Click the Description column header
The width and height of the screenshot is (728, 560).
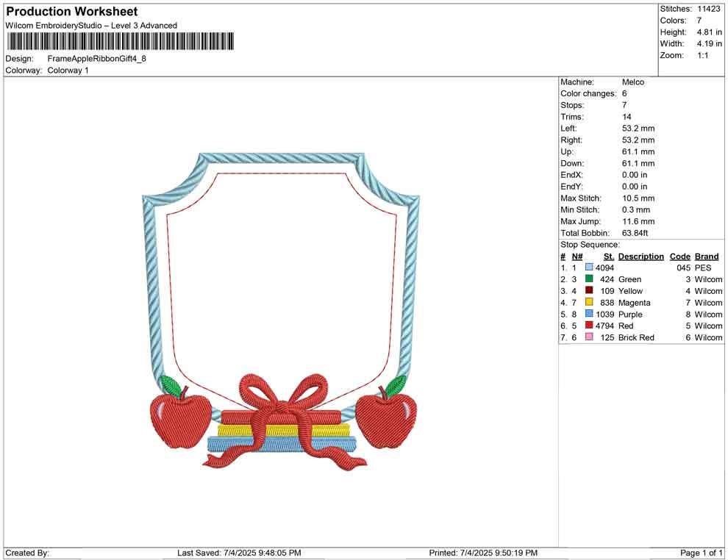(x=641, y=256)
